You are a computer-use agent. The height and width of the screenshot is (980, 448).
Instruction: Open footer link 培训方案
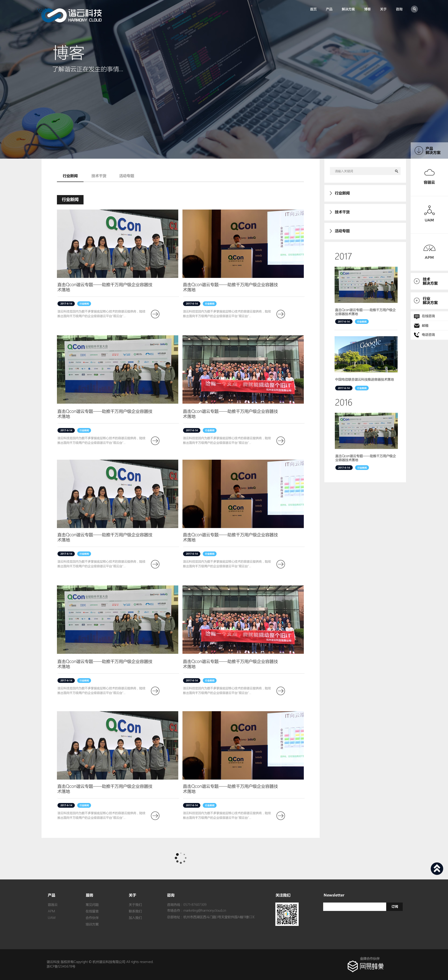click(x=92, y=924)
